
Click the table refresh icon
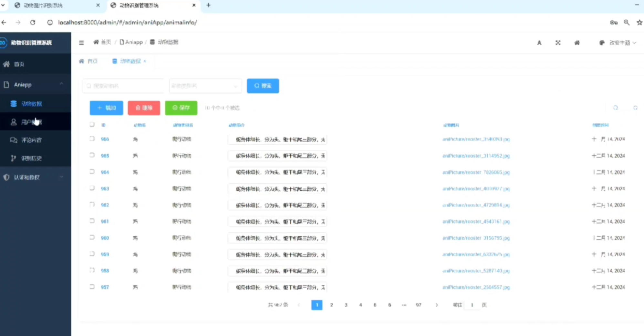pyautogui.click(x=616, y=108)
